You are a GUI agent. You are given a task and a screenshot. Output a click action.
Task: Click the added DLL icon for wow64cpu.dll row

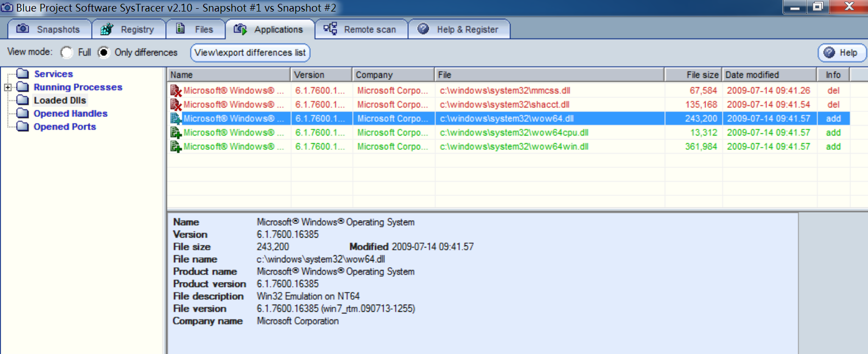(x=176, y=132)
